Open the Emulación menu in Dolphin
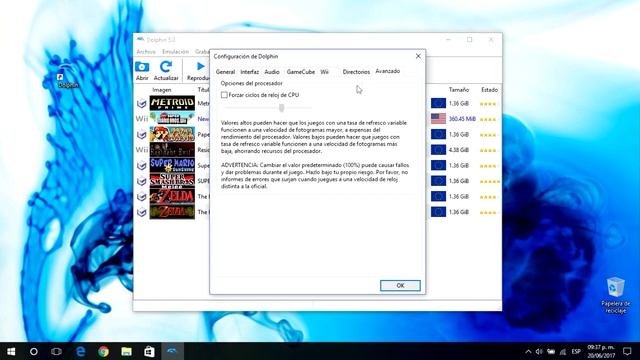Viewport: 640px width, 360px height. point(176,52)
